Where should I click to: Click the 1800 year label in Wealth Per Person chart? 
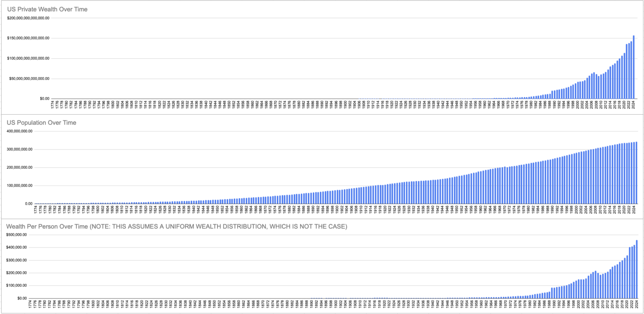[x=93, y=304]
